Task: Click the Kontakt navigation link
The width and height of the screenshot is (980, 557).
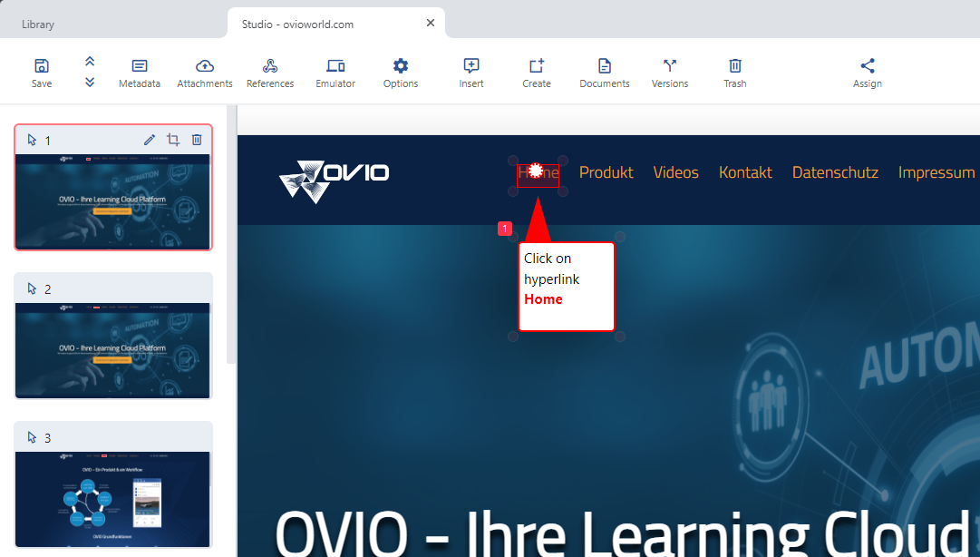Action: [745, 172]
